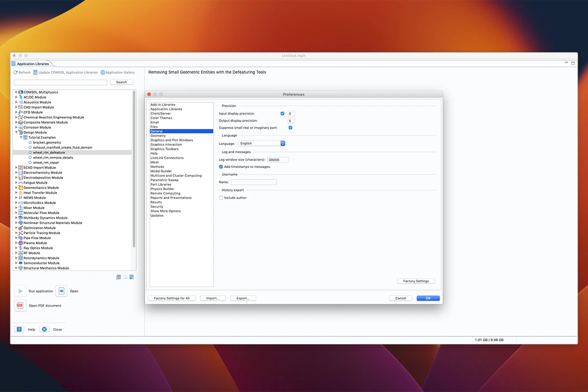Collapse the Design Module tree node
Image resolution: width=588 pixels, height=392 pixels.
16,132
